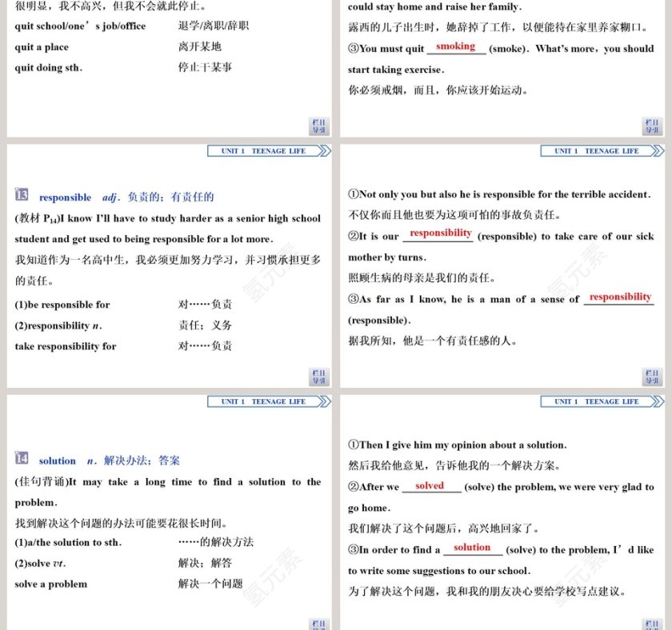Click the 栏目导引 icon on middle-left slide
This screenshot has height=630, width=672.
pyautogui.click(x=318, y=376)
